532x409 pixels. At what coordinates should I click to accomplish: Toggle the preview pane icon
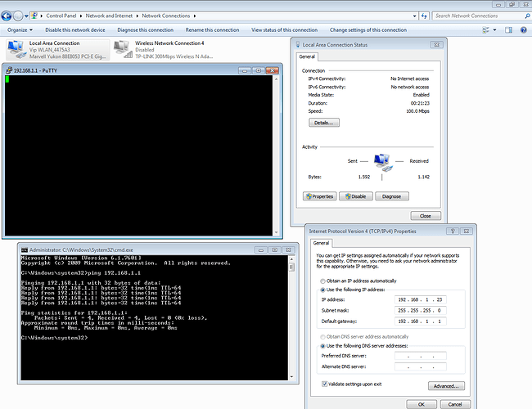pyautogui.click(x=508, y=29)
